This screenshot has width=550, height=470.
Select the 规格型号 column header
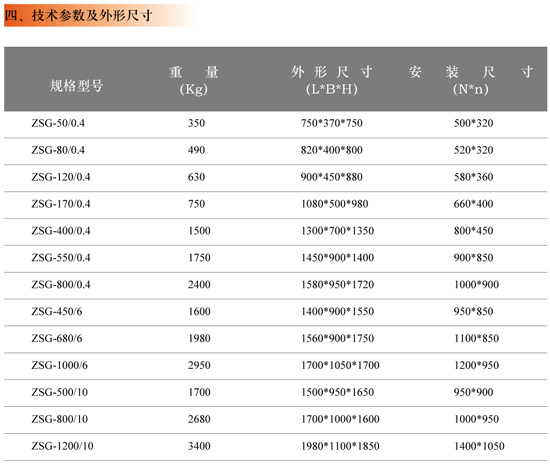point(76,86)
